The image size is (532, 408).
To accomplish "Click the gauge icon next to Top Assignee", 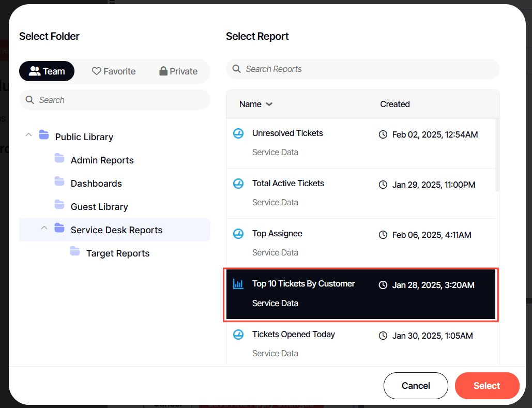I will tap(238, 234).
